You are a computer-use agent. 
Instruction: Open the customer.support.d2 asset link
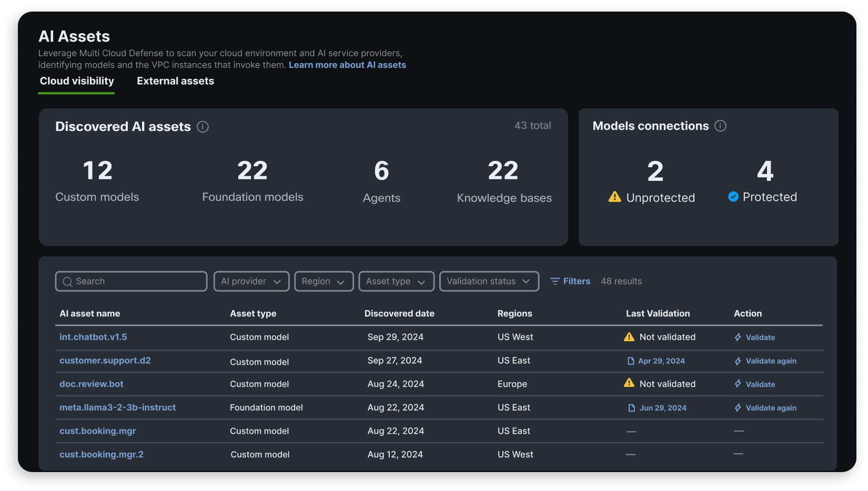click(x=105, y=361)
